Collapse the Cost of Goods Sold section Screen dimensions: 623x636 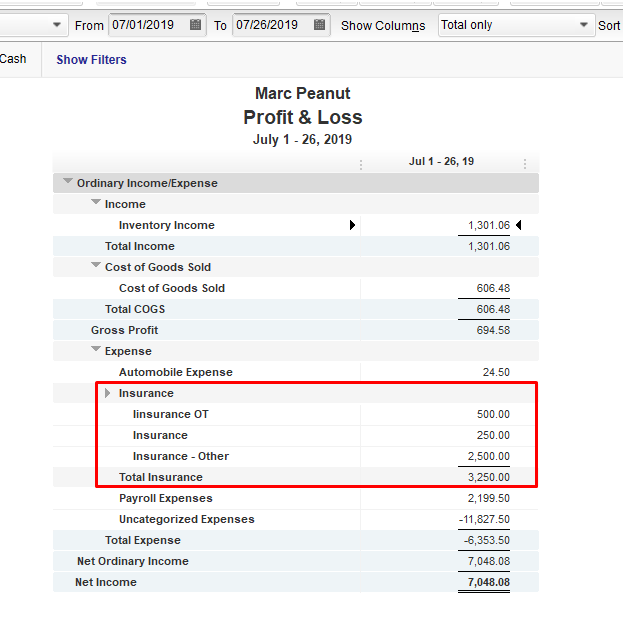pos(96,265)
